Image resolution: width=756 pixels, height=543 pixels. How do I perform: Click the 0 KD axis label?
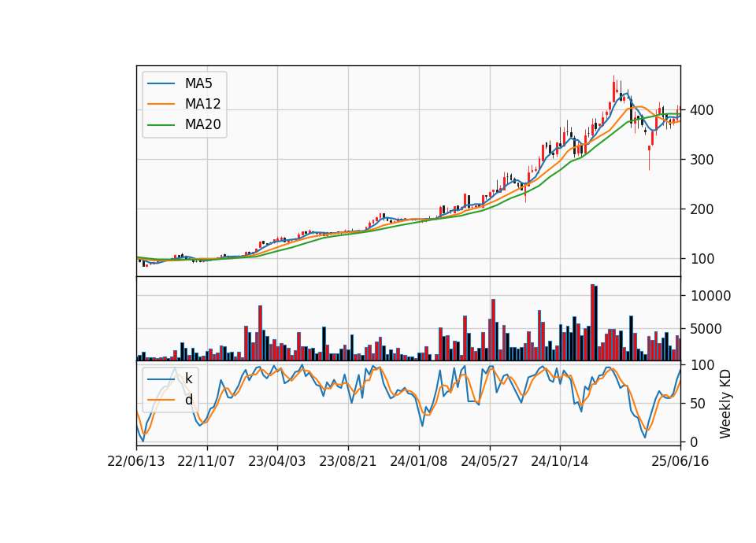point(694,441)
